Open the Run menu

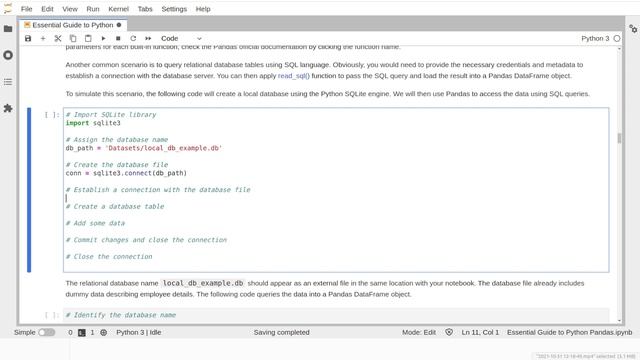click(93, 9)
